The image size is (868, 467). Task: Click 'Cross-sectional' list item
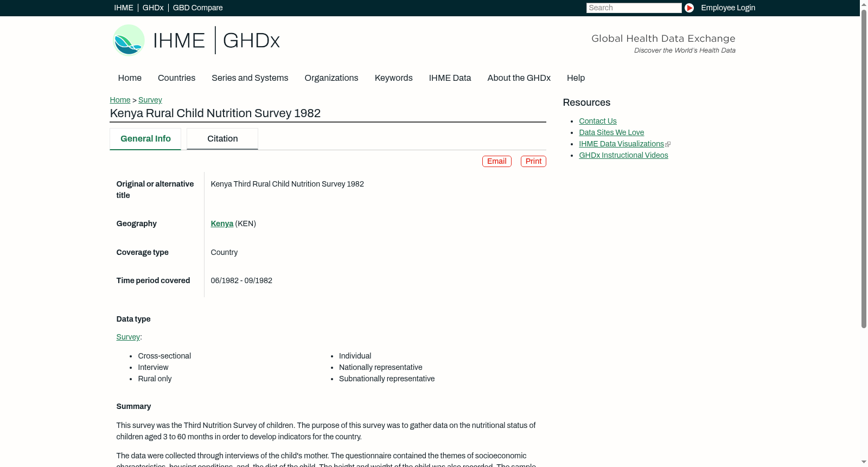point(164,356)
